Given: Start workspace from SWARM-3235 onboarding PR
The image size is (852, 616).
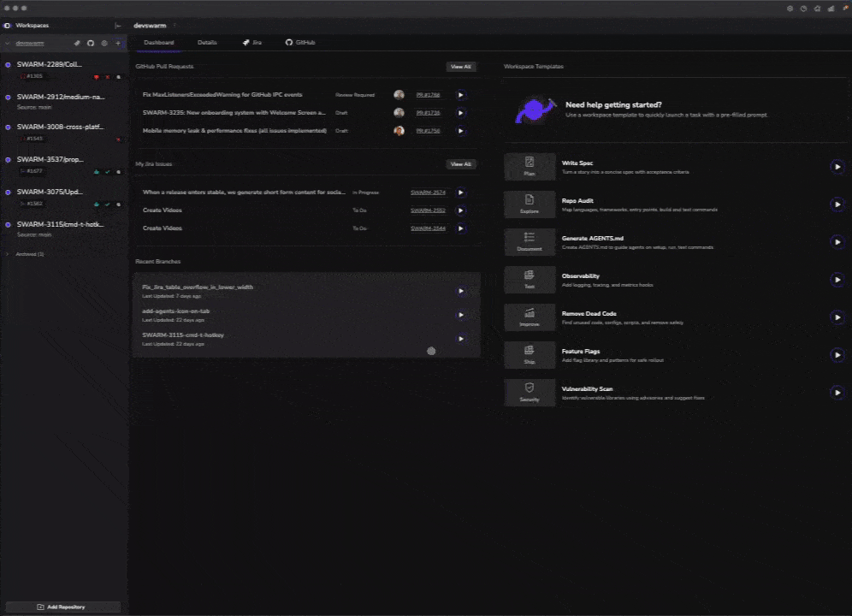Looking at the screenshot, I should (461, 113).
